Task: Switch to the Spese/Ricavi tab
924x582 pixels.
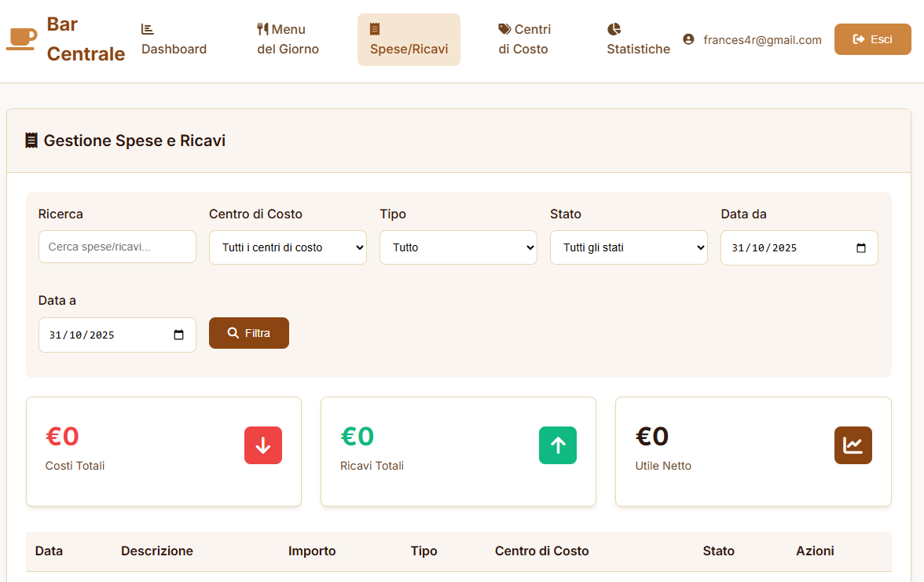Action: coord(409,39)
